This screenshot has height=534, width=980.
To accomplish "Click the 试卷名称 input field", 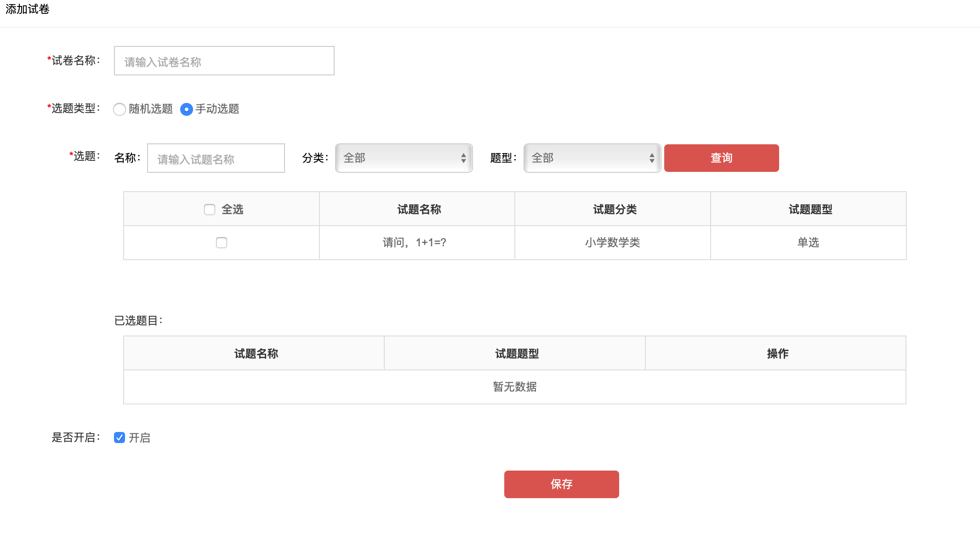I will [224, 61].
